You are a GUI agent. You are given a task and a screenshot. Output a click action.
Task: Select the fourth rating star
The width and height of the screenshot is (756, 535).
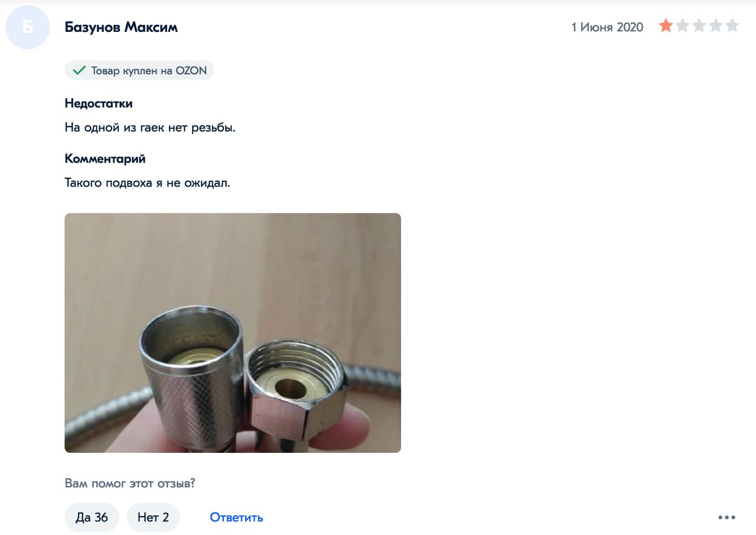[x=716, y=25]
